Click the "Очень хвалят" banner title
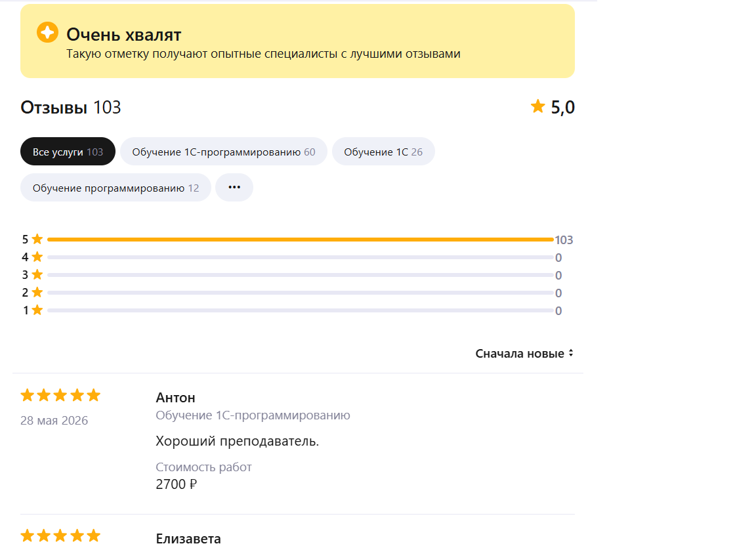The image size is (756, 548). 124,35
